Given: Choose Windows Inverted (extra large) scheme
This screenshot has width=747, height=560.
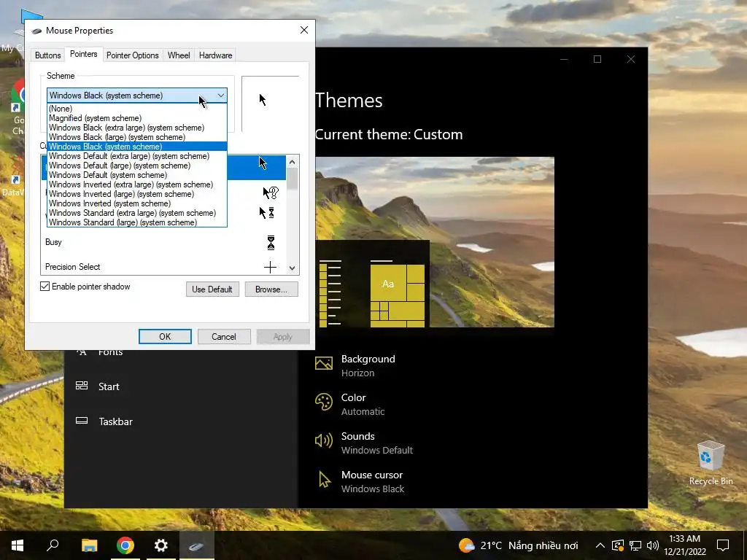Looking at the screenshot, I should [x=137, y=184].
